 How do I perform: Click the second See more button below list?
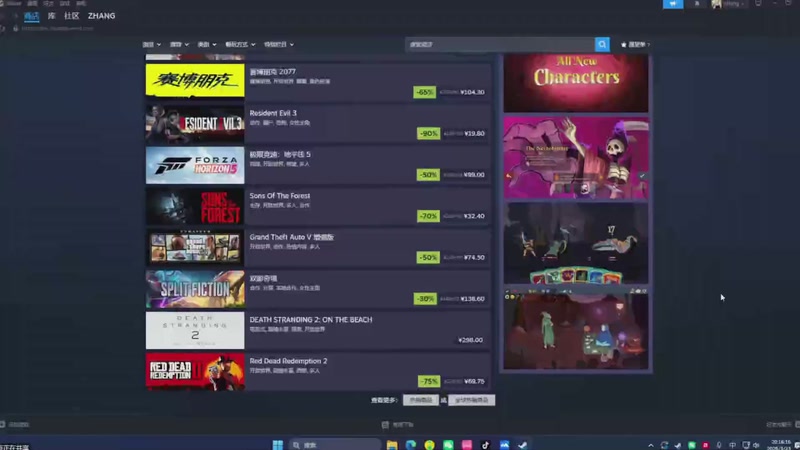pos(471,400)
